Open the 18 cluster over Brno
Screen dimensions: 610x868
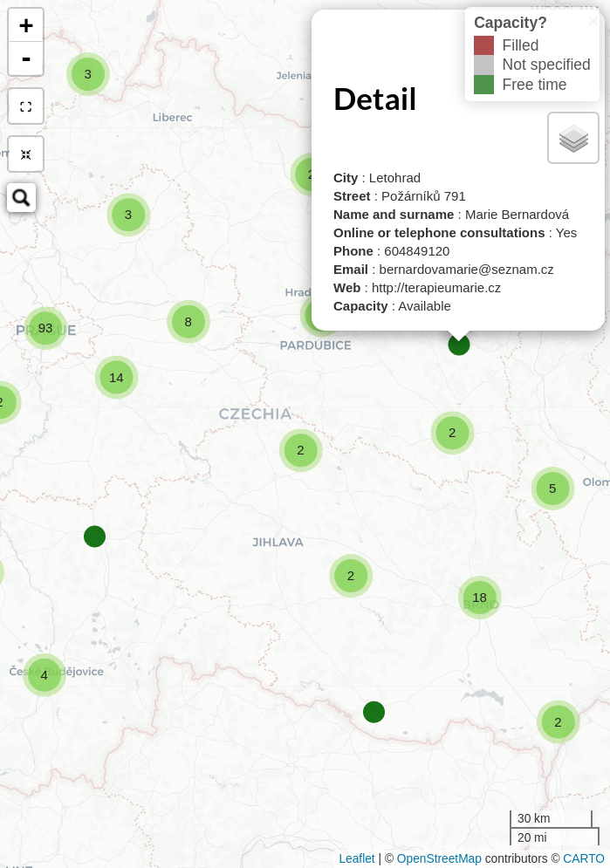click(x=479, y=598)
